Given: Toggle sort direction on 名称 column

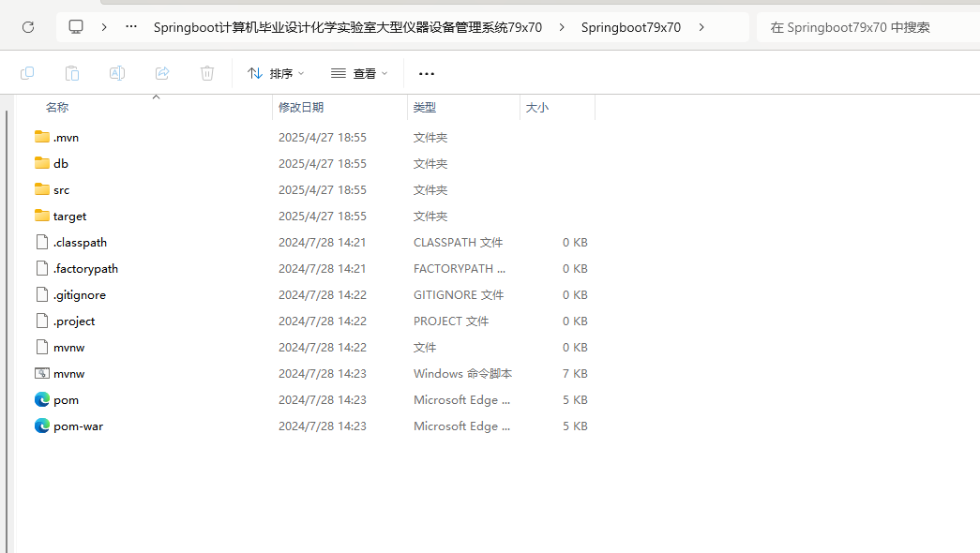Looking at the screenshot, I should [x=56, y=107].
